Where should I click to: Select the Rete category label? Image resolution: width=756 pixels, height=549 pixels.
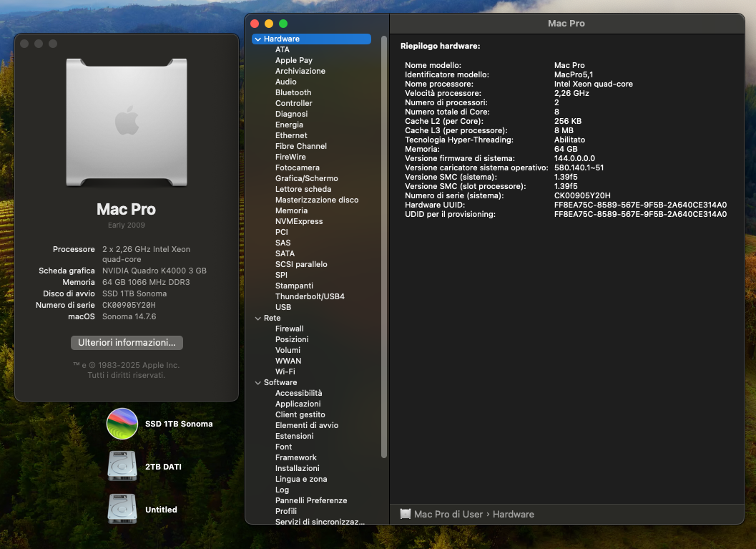[272, 318]
